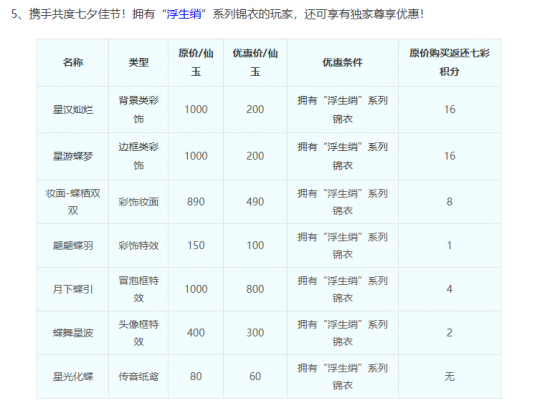540x403 pixels.
Task: Select the 星汉灿烂 name cell
Action: [x=73, y=110]
